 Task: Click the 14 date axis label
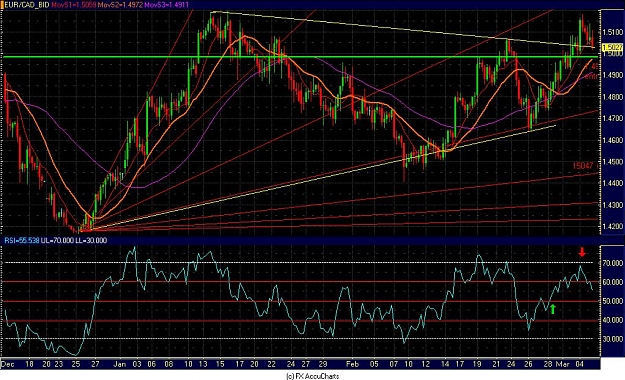(445, 364)
